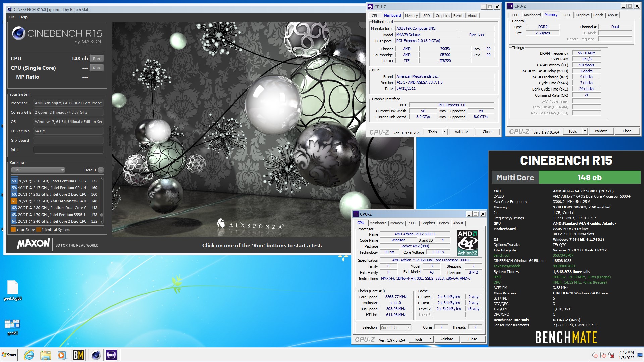644x362 pixels.
Task: Open the Help menu in Cinebench
Action: coord(23,17)
